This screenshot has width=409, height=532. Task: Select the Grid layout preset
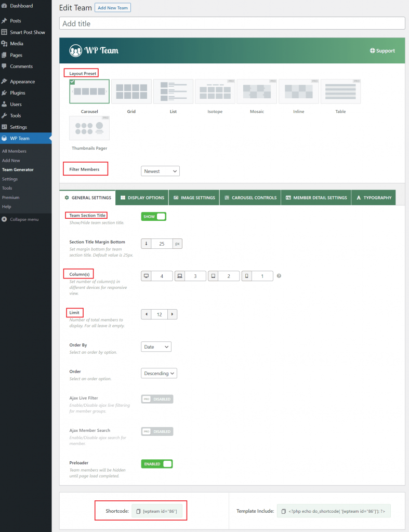click(x=131, y=91)
